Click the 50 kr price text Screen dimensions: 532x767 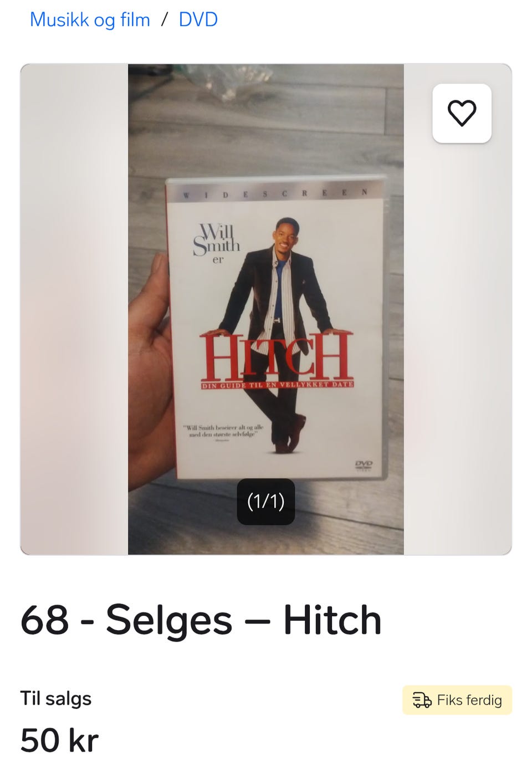pos(59,740)
